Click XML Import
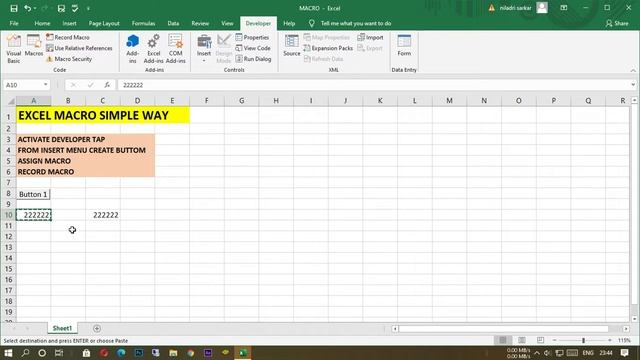 pos(371,37)
